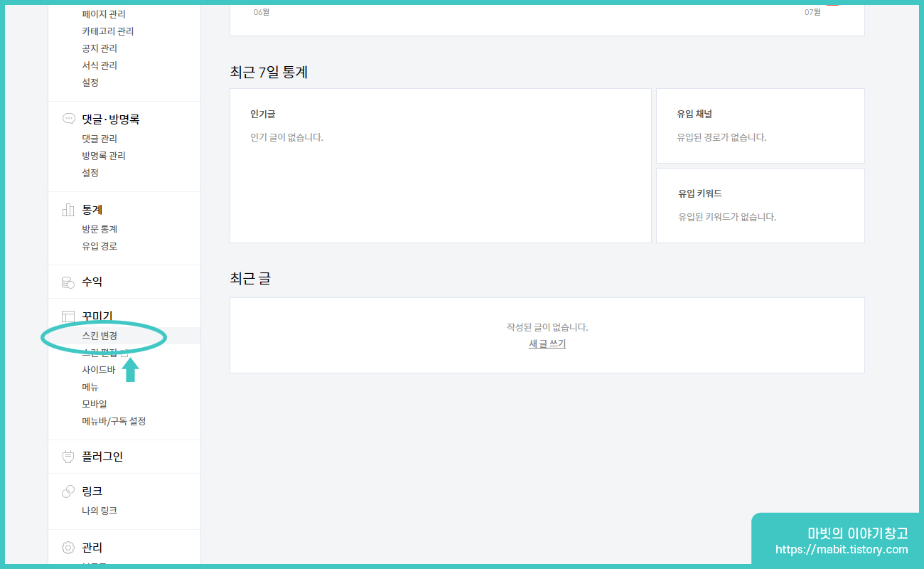Screen dimensions: 924x569
Task: Open 공지 관리 menu item
Action: tap(100, 48)
